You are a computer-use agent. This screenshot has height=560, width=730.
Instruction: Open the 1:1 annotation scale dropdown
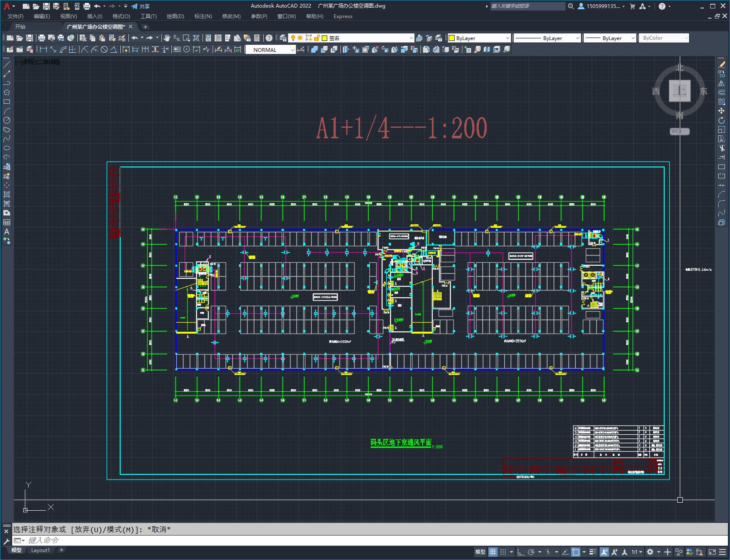(x=637, y=552)
